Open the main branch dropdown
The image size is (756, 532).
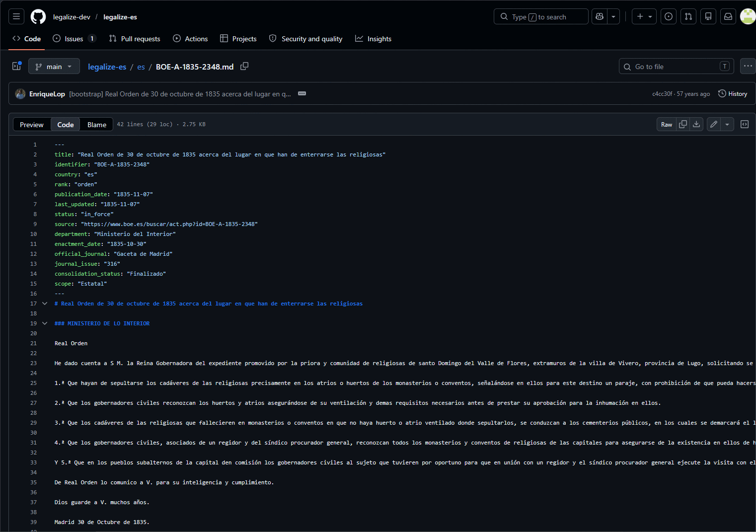click(54, 67)
